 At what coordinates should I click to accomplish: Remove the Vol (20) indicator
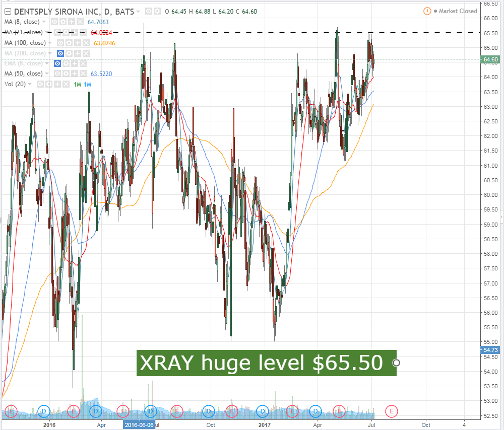click(x=66, y=84)
